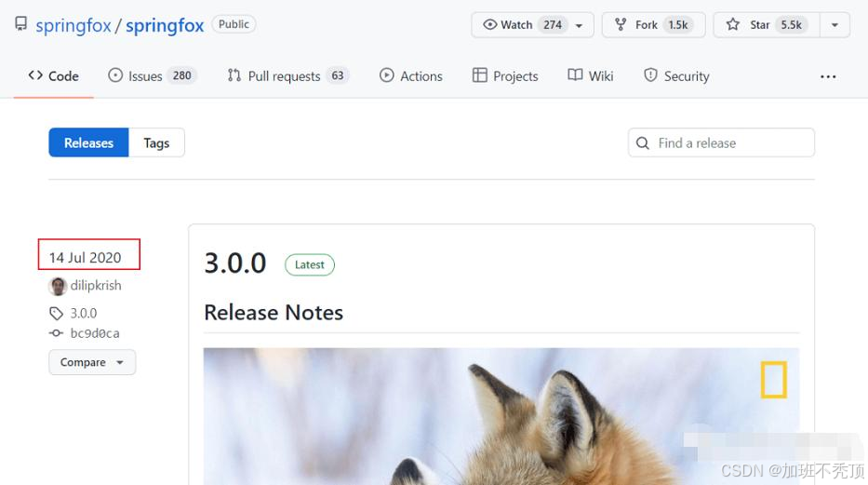Click the Release Notes heading
This screenshot has width=868, height=485.
[274, 313]
